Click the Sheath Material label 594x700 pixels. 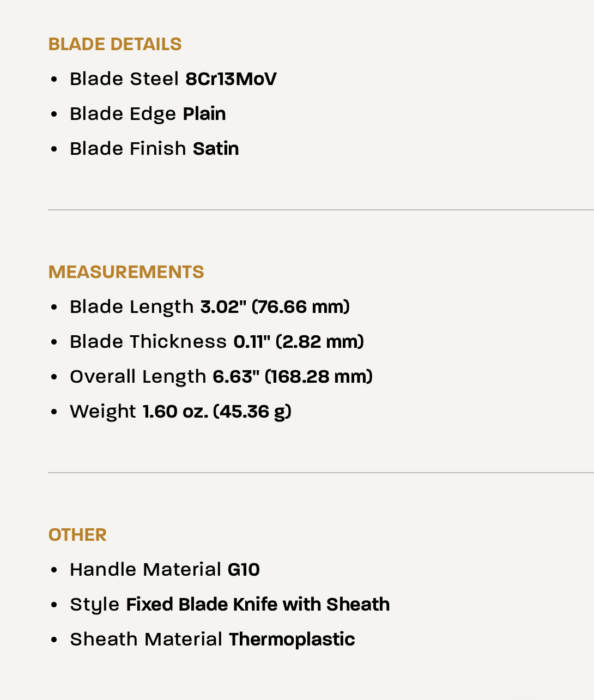click(146, 639)
